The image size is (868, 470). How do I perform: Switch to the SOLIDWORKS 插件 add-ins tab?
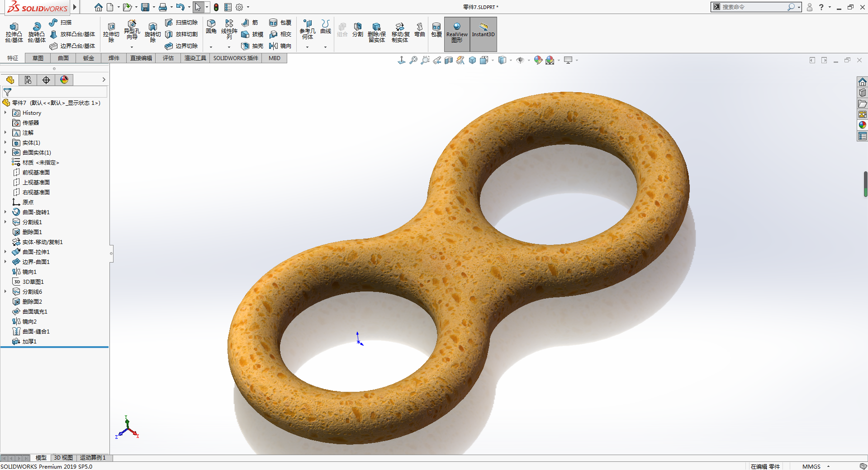pyautogui.click(x=236, y=58)
